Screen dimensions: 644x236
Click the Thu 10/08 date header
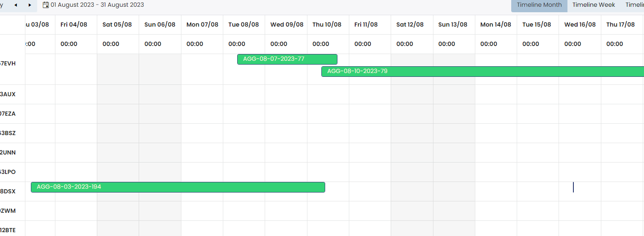pyautogui.click(x=327, y=24)
